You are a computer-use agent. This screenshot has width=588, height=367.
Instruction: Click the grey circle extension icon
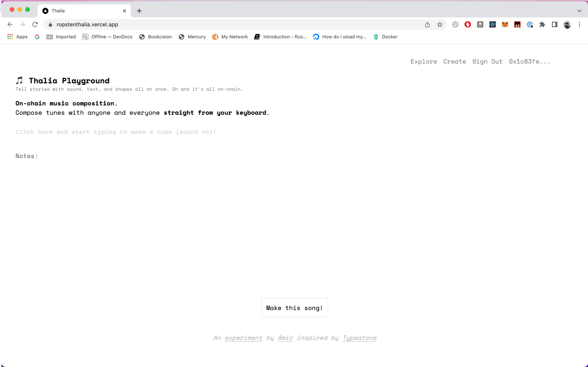tap(455, 24)
